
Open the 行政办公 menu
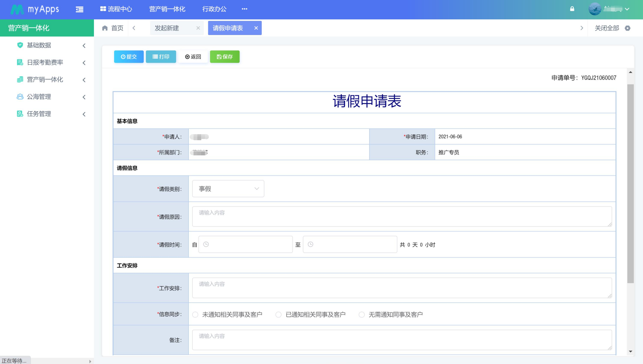coord(214,9)
